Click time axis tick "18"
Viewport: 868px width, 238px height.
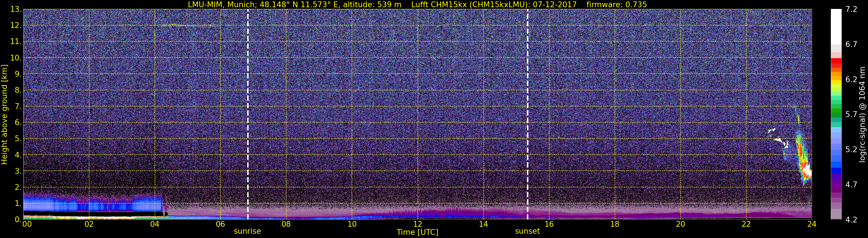click(614, 224)
